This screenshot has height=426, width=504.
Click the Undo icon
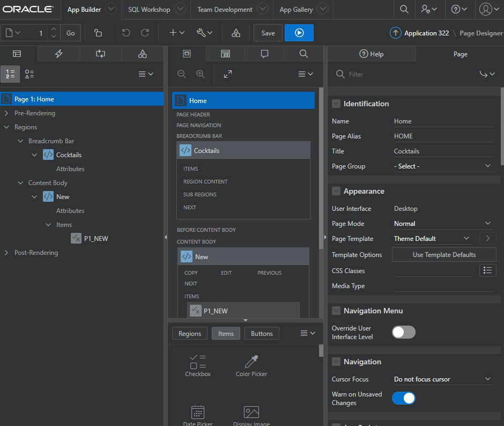coord(126,33)
